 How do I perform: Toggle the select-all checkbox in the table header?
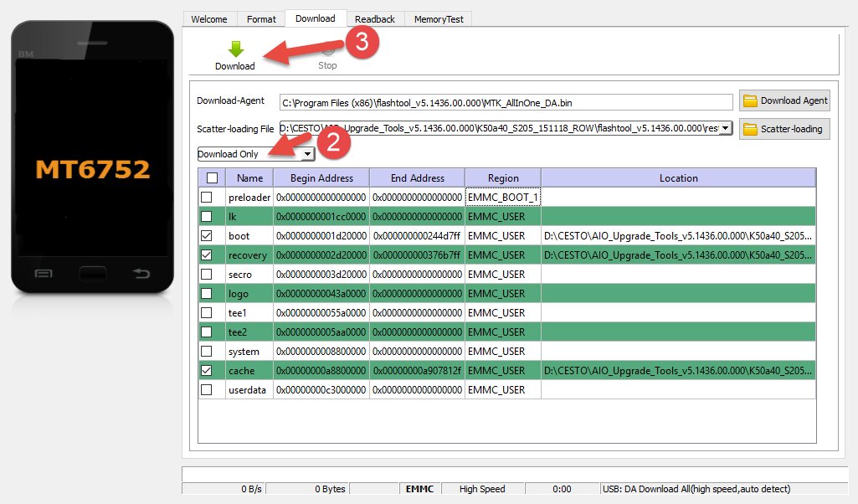pos(212,177)
